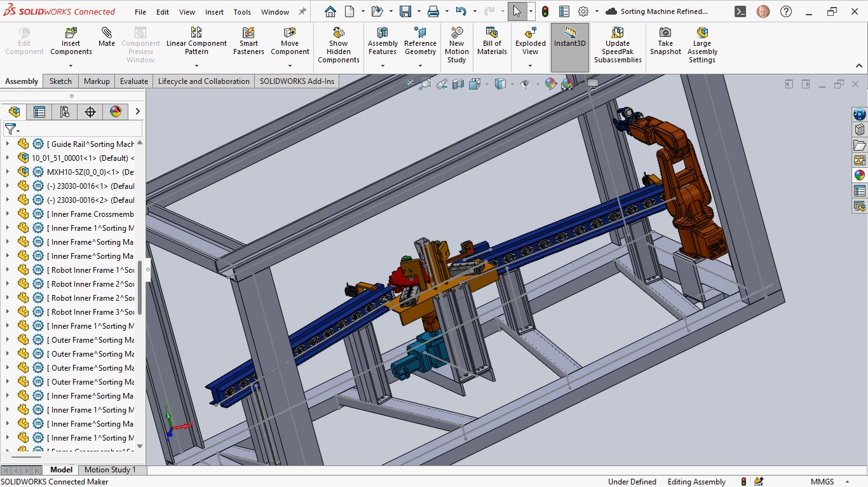Screen dimensions: 868x487
Task: Select the Mate tool
Action: pyautogui.click(x=107, y=37)
